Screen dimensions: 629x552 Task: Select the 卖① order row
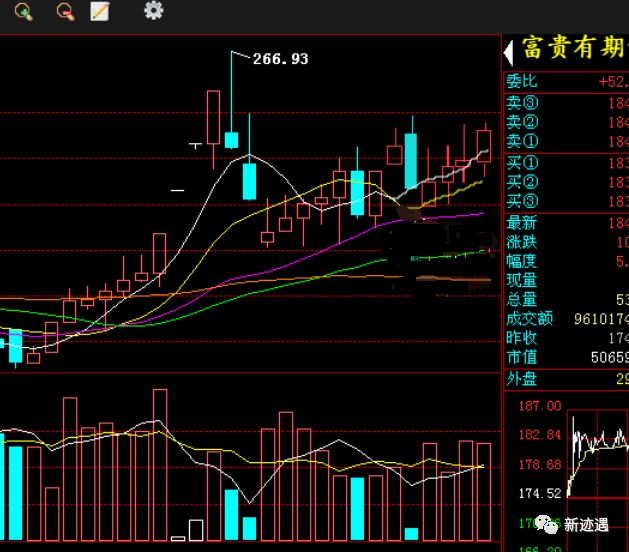pyautogui.click(x=566, y=142)
